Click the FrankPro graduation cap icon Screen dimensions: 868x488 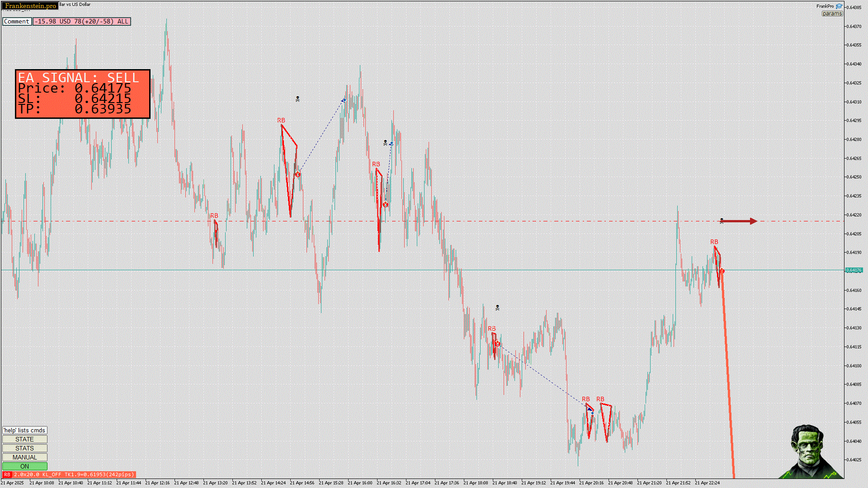839,6
